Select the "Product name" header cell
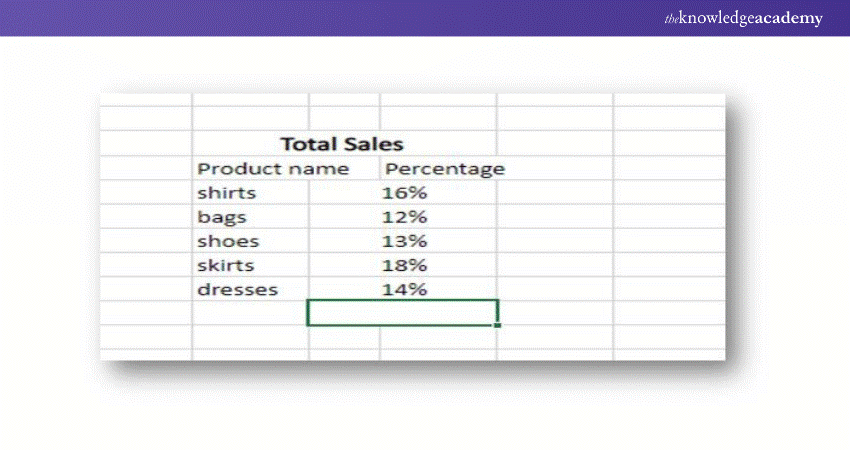The width and height of the screenshot is (850, 450). pos(272,168)
